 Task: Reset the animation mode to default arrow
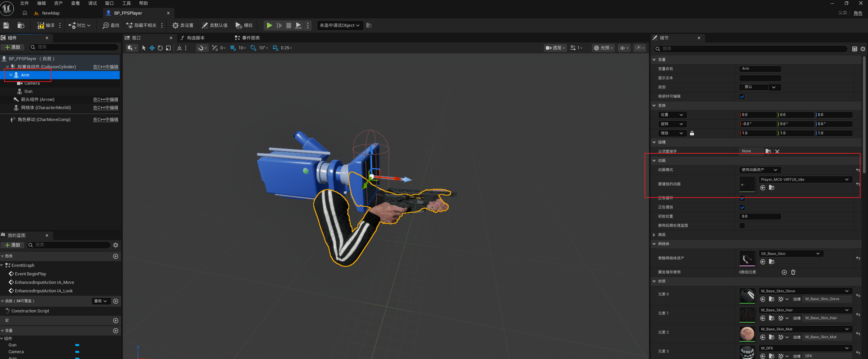click(x=858, y=170)
